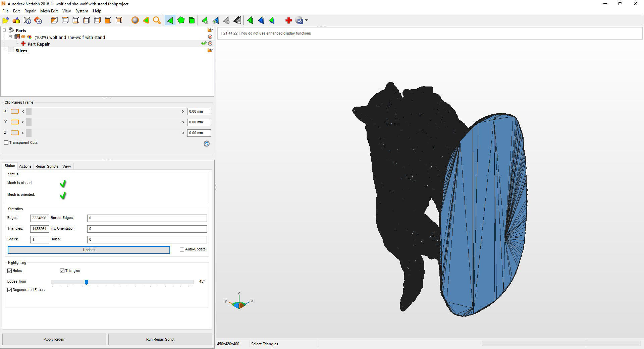The height and width of the screenshot is (349, 644).
Task: Activate the orange magnifier zoom tool
Action: tap(157, 20)
